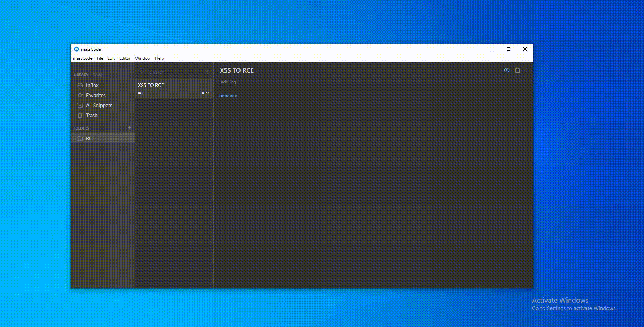Viewport: 644px width, 327px height.
Task: Open the Help menu
Action: click(159, 58)
